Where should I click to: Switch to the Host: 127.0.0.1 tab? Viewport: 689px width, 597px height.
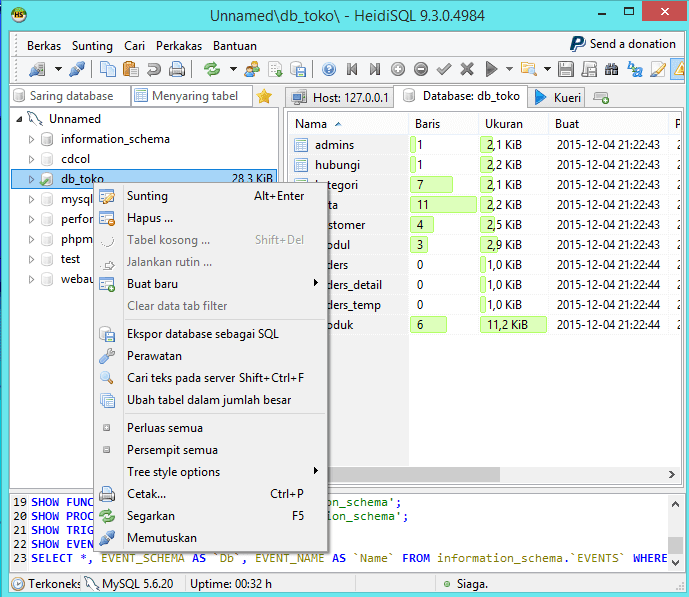(340, 98)
